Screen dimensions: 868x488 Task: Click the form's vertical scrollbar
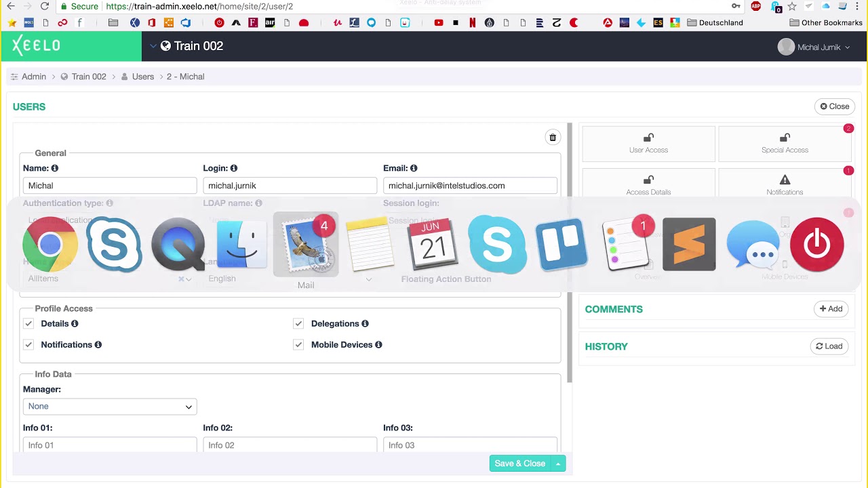570,252
